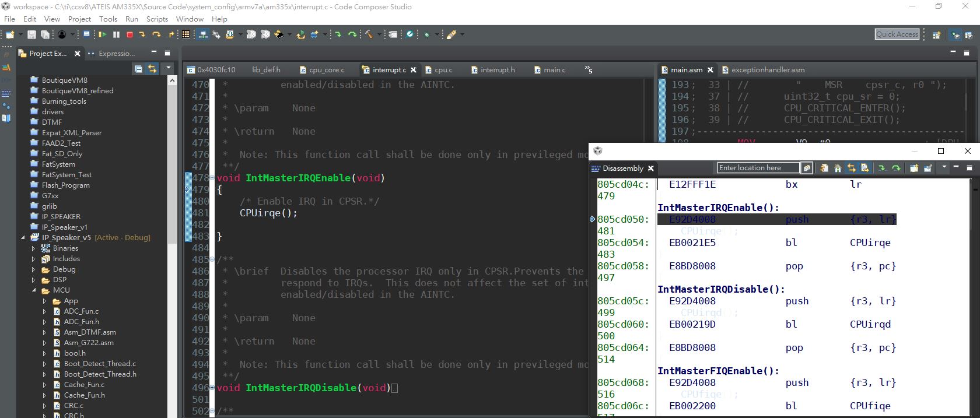
Task: Open the Scripts menu
Action: pyautogui.click(x=157, y=19)
